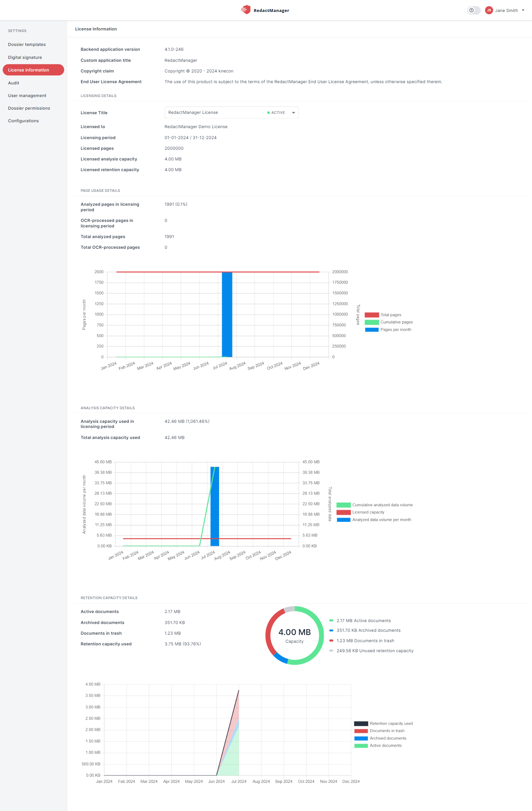Click the red dot for 1.23 MB Documents in trash
The image size is (532, 811).
click(331, 641)
